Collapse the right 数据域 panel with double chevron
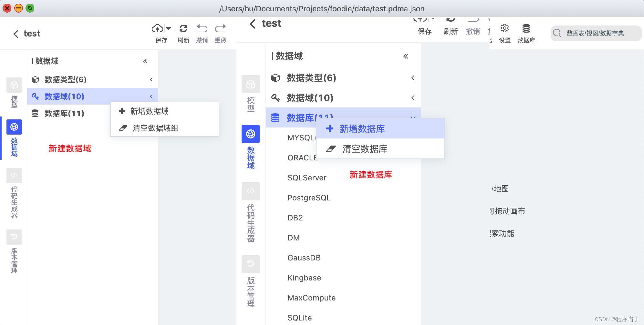The height and width of the screenshot is (325, 644). (x=406, y=56)
